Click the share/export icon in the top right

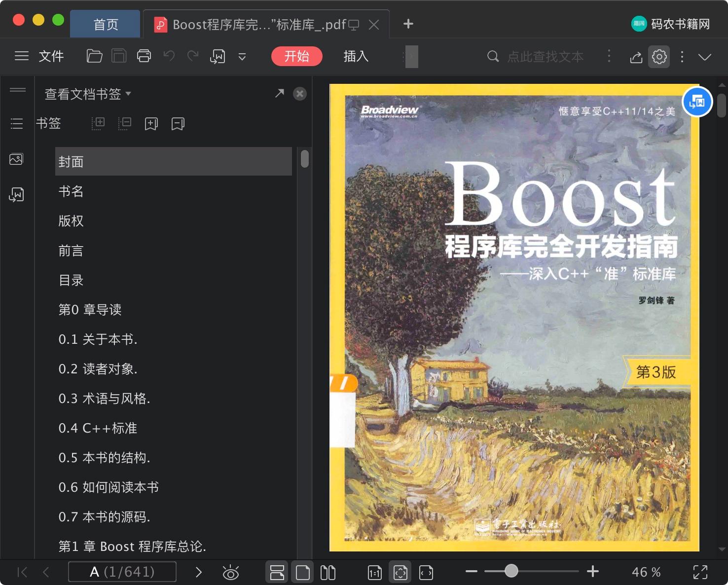pos(636,57)
